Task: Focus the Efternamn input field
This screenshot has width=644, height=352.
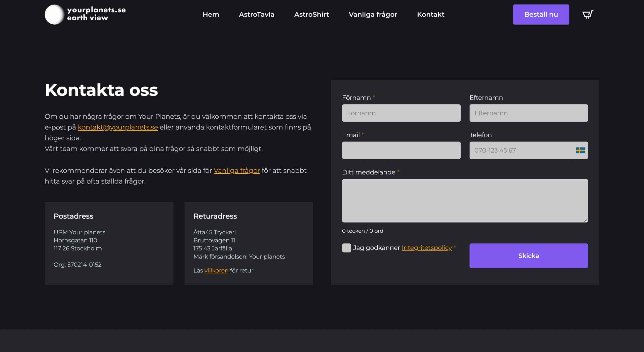Action: [529, 113]
